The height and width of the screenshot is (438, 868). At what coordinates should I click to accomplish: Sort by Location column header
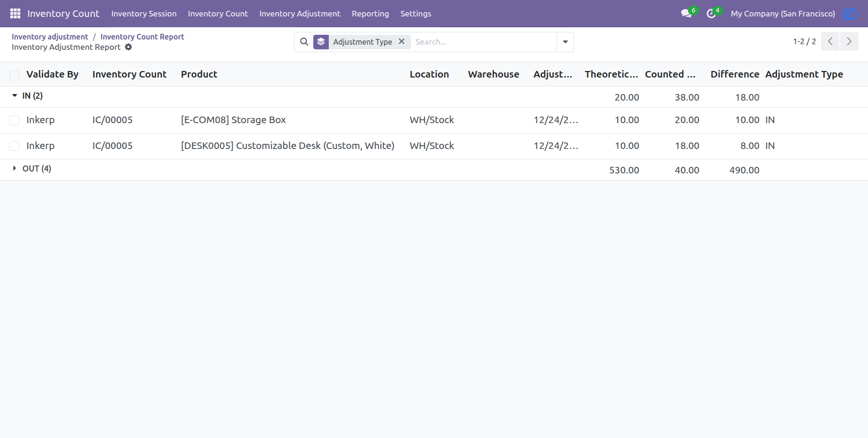tap(429, 74)
